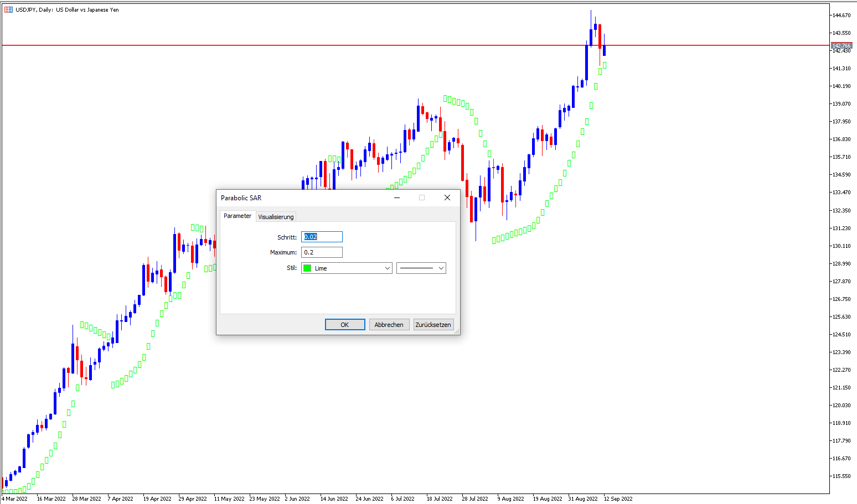Click the 144.670 price scale label
Viewport: 857px width, 504px height.
841,15
